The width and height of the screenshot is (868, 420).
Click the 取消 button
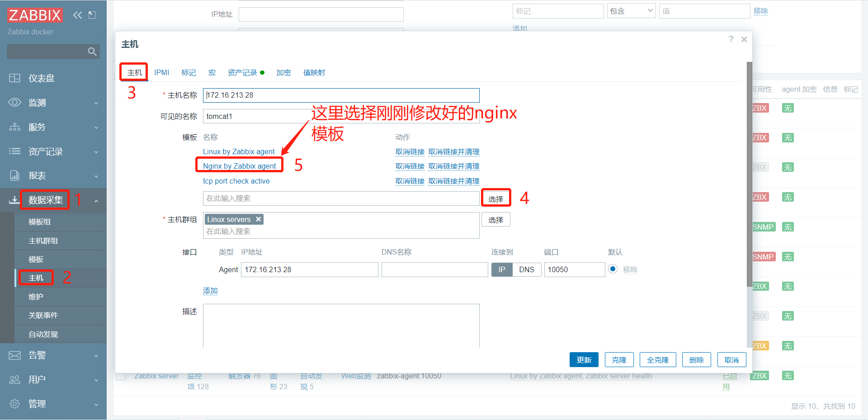(x=731, y=360)
